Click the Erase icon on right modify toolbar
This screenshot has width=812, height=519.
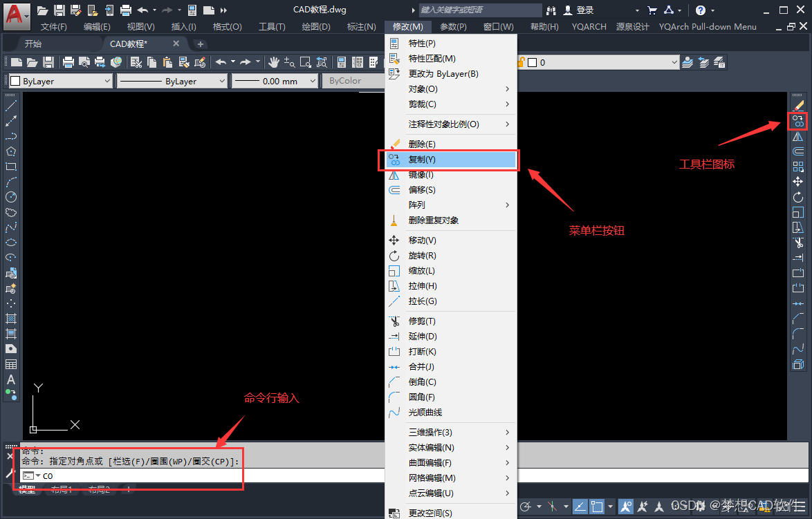798,106
